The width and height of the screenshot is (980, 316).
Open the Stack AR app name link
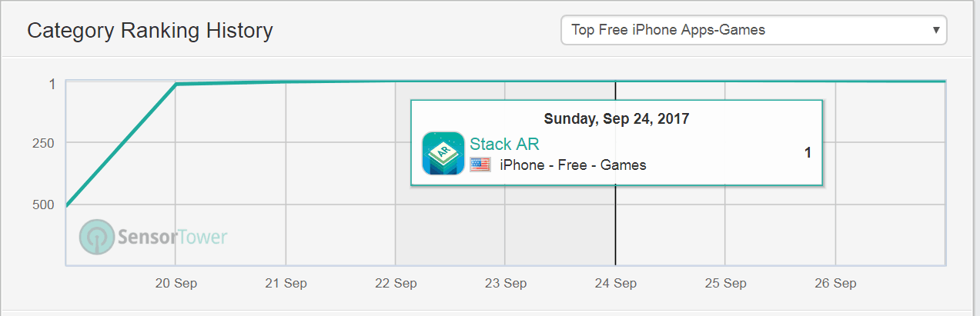pos(504,144)
